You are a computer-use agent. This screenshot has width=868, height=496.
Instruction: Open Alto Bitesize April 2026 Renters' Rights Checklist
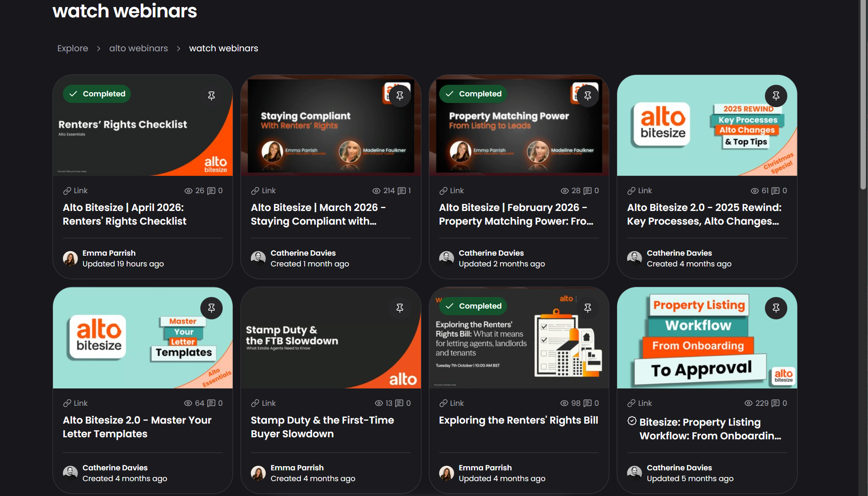point(125,214)
